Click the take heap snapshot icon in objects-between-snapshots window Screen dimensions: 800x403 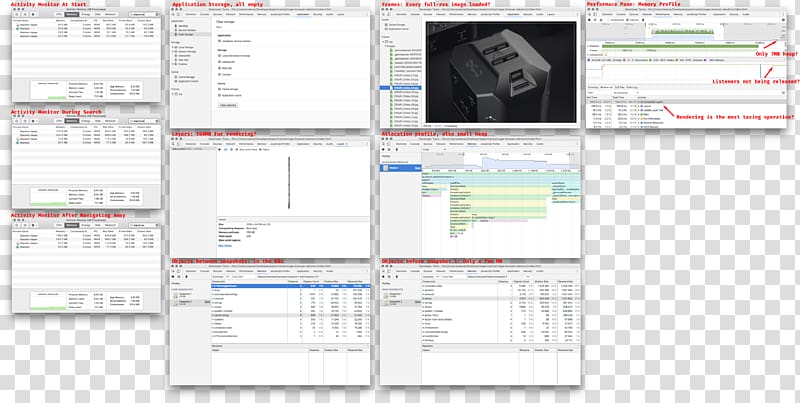coord(173,276)
